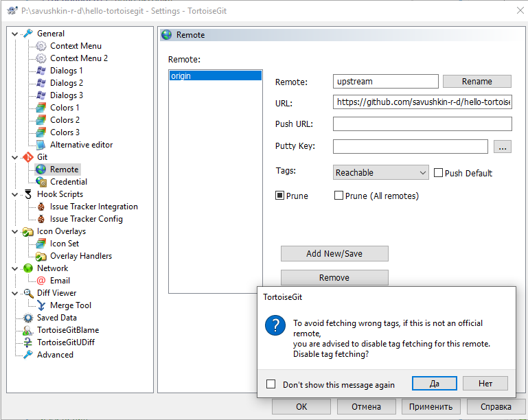528x420 pixels.
Task: Click the Putty Key input field
Action: tap(410, 146)
